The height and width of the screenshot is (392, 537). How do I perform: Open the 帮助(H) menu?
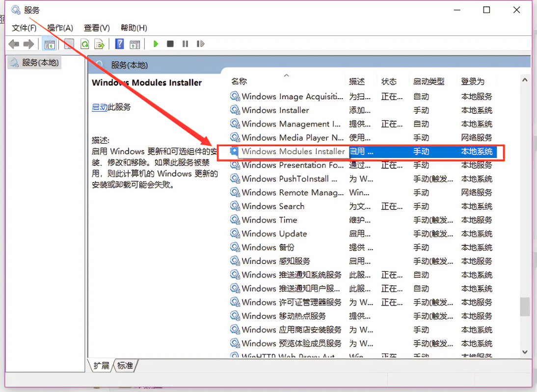134,28
